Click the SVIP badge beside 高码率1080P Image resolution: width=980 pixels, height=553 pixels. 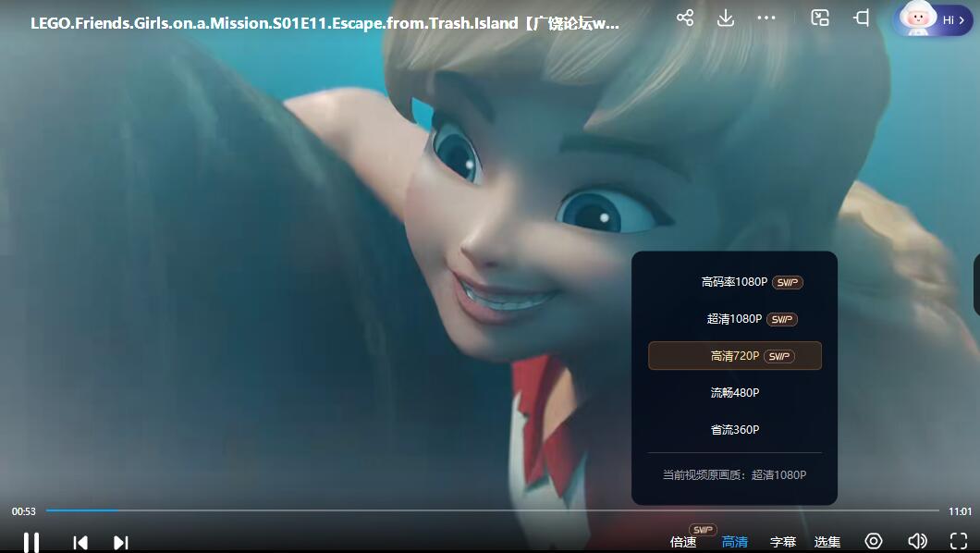(x=788, y=282)
